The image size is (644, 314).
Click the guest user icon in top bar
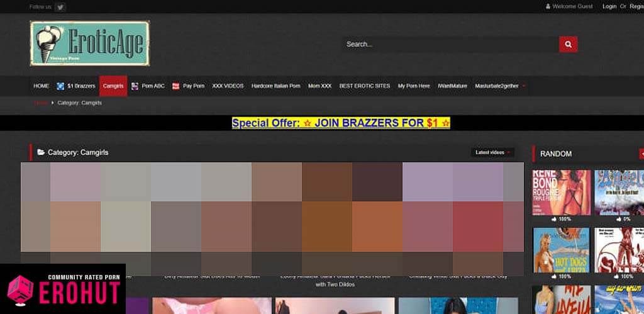pyautogui.click(x=548, y=6)
